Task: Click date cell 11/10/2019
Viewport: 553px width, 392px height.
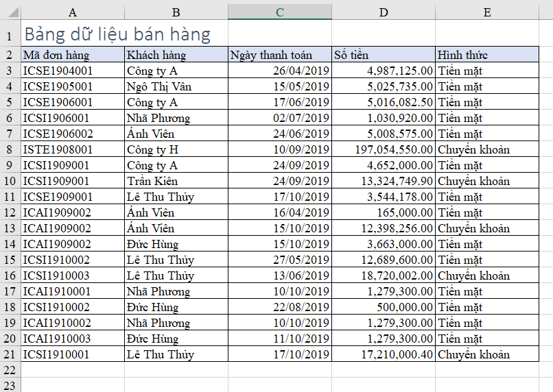Action: pyautogui.click(x=280, y=339)
